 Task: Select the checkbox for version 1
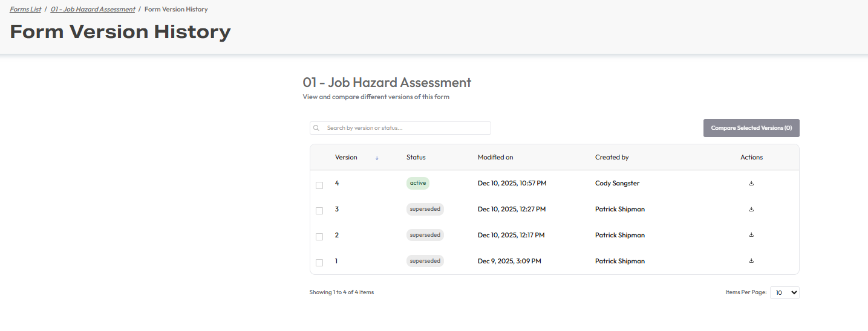319,263
